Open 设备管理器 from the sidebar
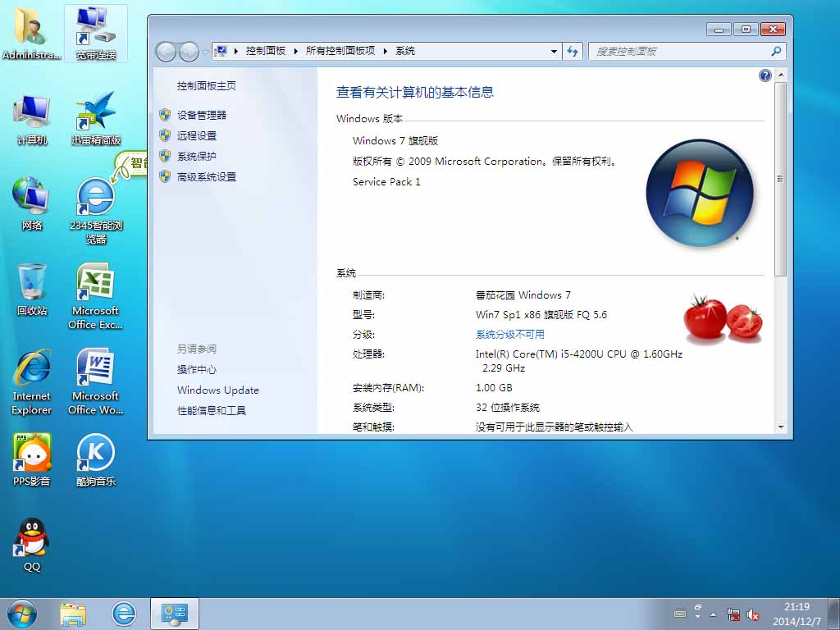The image size is (840, 630). [x=202, y=115]
